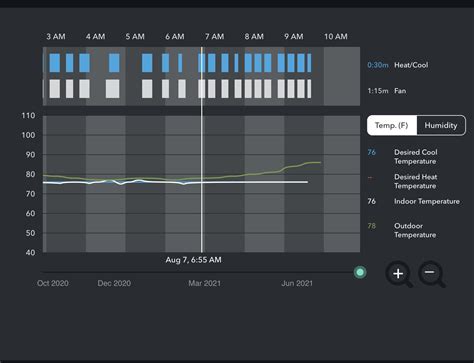Select Outdoor Temperature legend entry
This screenshot has width=474, height=363.
(x=415, y=230)
